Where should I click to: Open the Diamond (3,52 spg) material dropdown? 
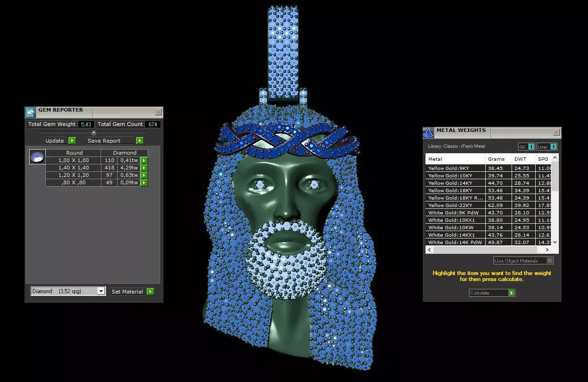point(68,291)
